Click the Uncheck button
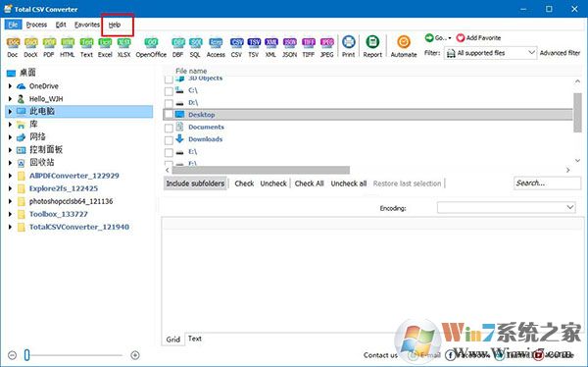588x367 pixels. point(273,183)
